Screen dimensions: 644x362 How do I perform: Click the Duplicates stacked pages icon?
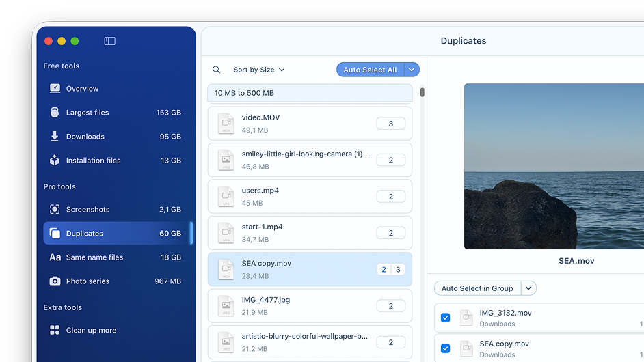(x=55, y=233)
